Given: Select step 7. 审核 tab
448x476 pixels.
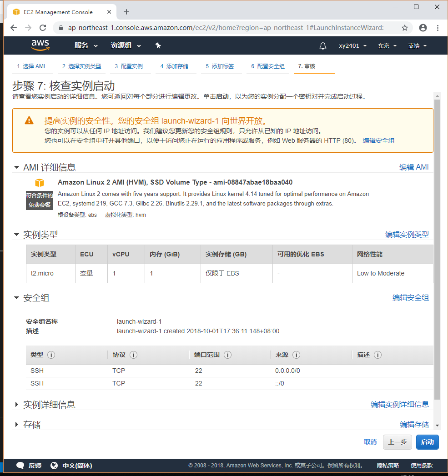Looking at the screenshot, I should [307, 66].
